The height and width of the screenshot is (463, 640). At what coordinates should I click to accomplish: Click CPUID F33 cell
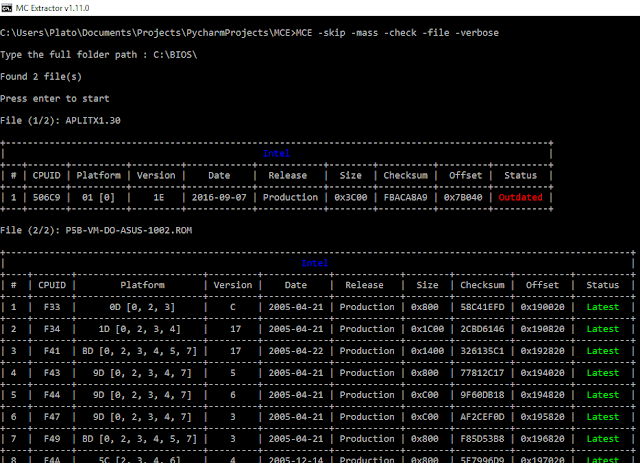coord(52,307)
